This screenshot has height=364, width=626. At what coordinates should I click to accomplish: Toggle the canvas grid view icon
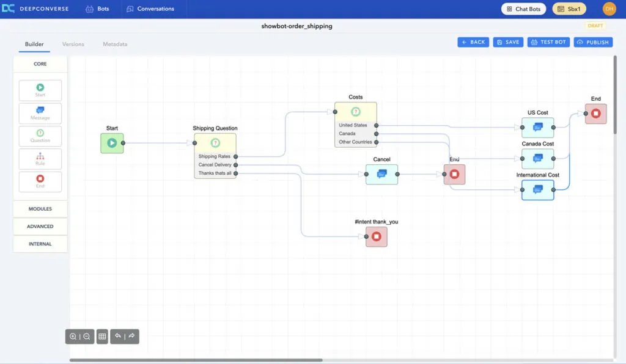click(102, 337)
